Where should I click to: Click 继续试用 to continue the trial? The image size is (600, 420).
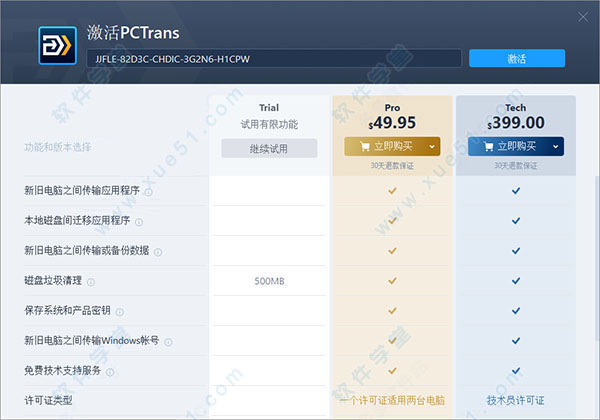coord(269,148)
